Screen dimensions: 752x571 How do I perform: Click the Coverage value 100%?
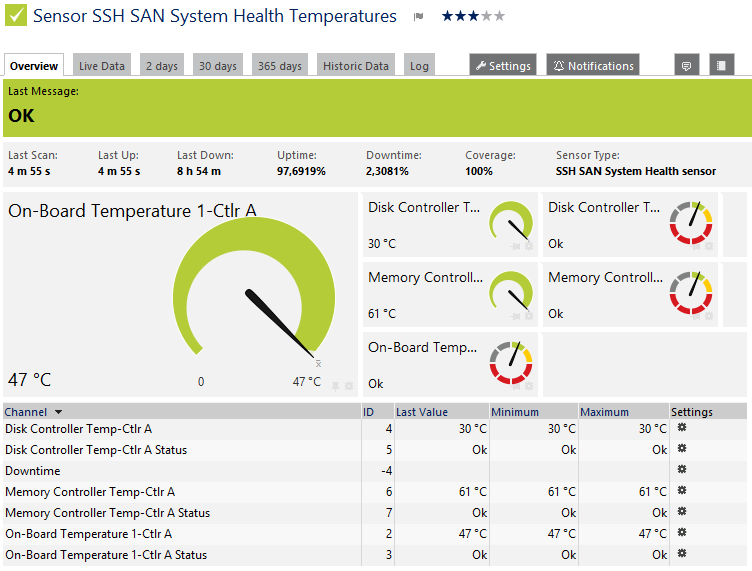pyautogui.click(x=479, y=171)
